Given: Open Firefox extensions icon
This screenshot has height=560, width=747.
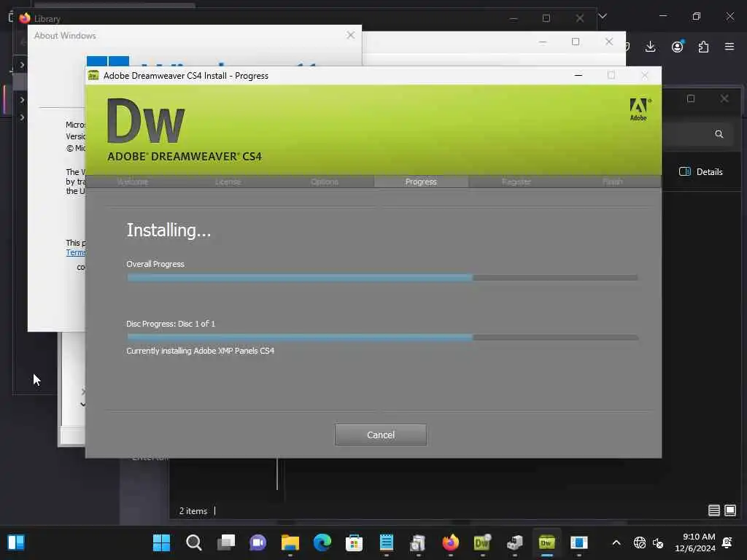Looking at the screenshot, I should point(703,47).
